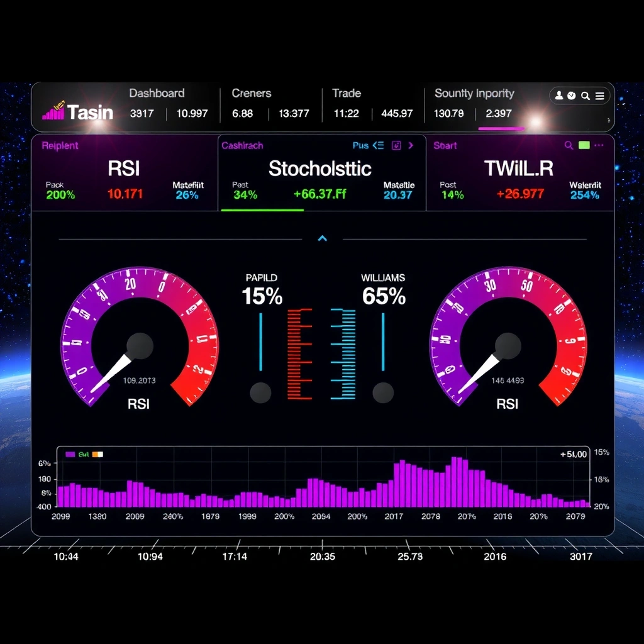Click the Tasin logo
Viewport: 644px width, 644px height.
pos(78,112)
